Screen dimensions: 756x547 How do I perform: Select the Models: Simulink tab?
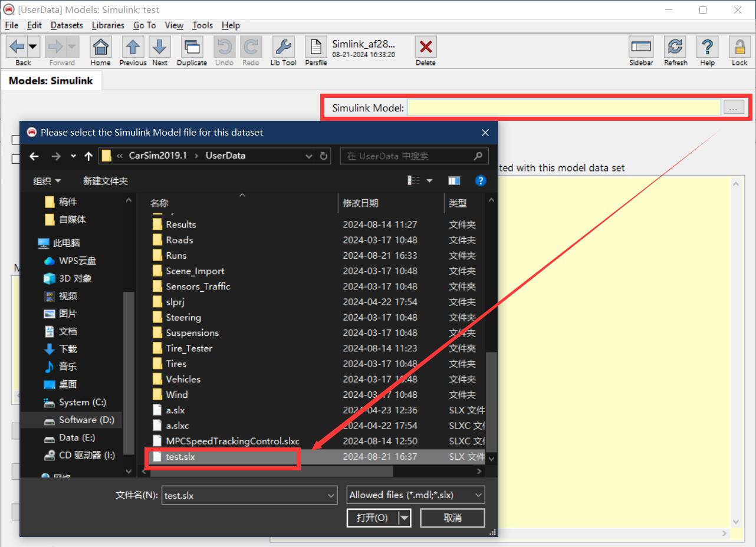click(x=51, y=81)
